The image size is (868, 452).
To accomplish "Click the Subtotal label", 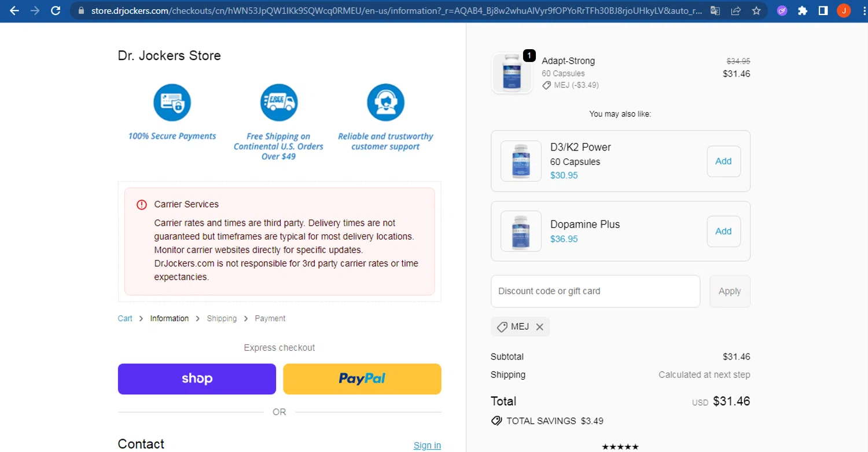I will coord(507,357).
